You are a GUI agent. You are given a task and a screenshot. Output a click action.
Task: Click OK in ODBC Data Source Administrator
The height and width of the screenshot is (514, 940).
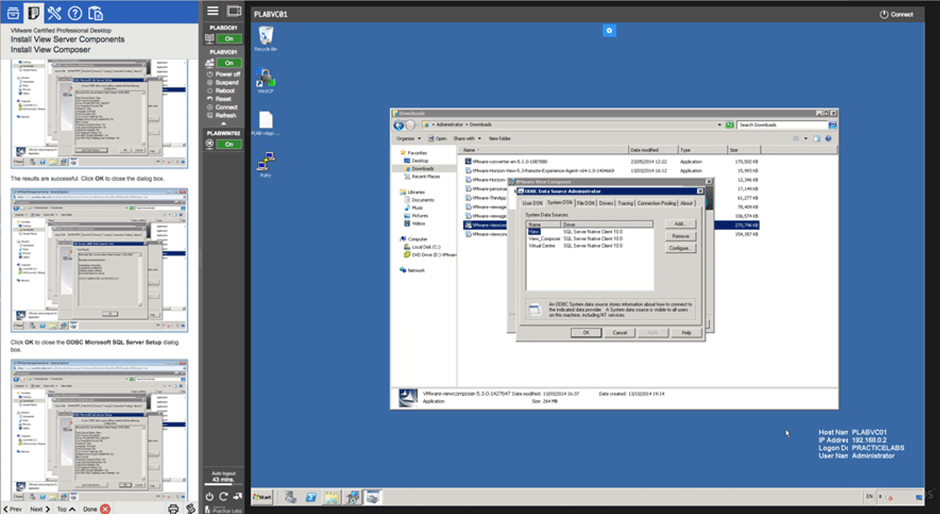(x=586, y=332)
